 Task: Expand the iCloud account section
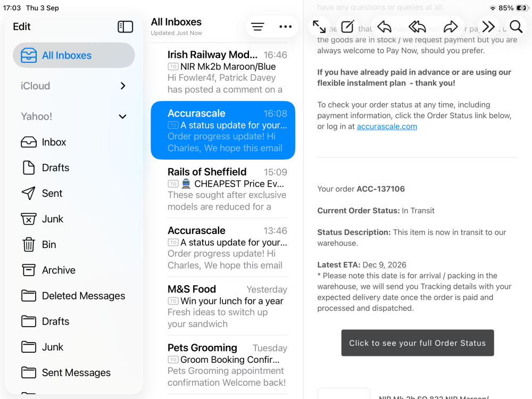[x=123, y=86]
